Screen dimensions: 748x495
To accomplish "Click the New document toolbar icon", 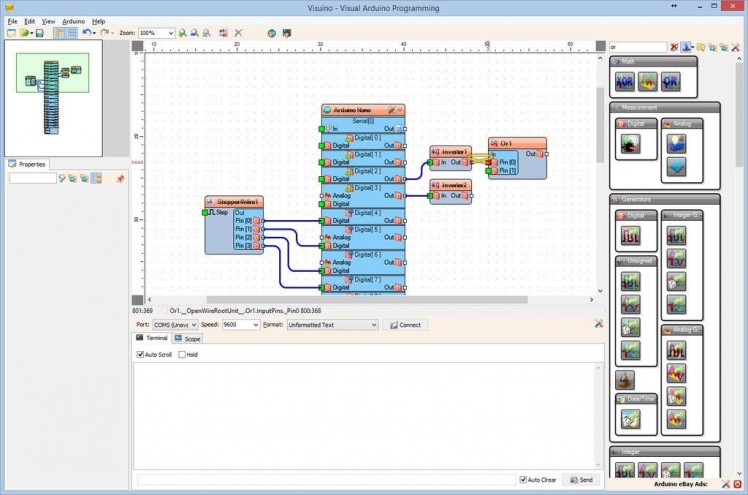I will [x=11, y=33].
